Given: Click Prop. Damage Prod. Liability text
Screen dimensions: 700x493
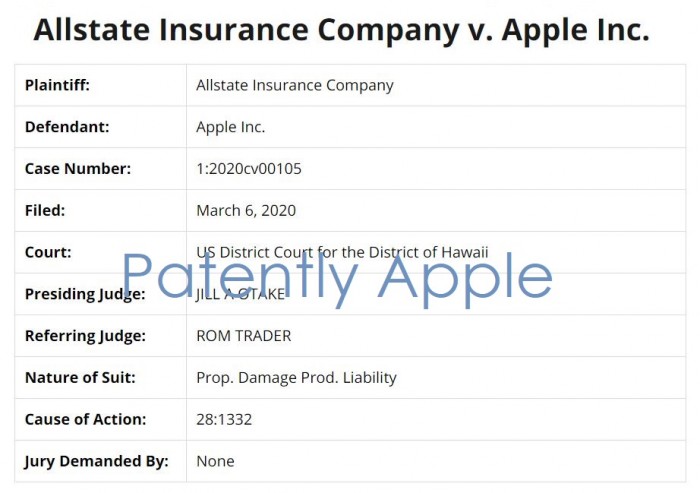Looking at the screenshot, I should 296,378.
